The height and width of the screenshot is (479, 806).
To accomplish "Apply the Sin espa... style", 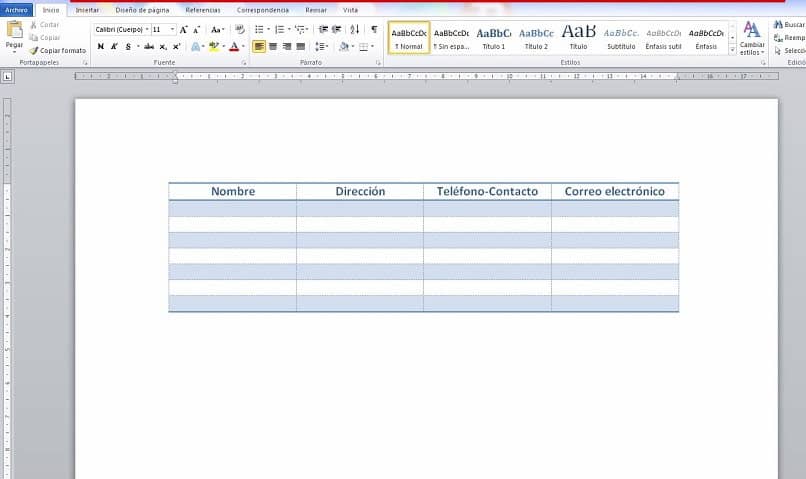I will (451, 38).
